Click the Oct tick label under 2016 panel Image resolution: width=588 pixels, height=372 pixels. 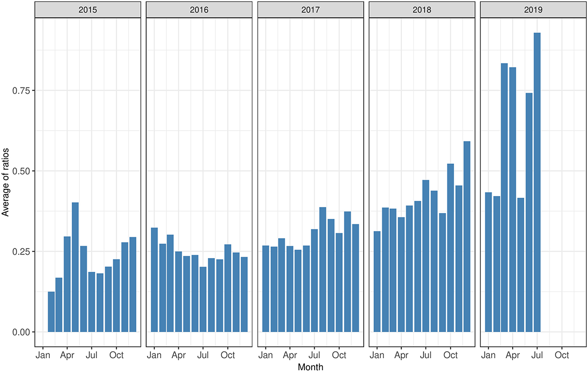228,356
